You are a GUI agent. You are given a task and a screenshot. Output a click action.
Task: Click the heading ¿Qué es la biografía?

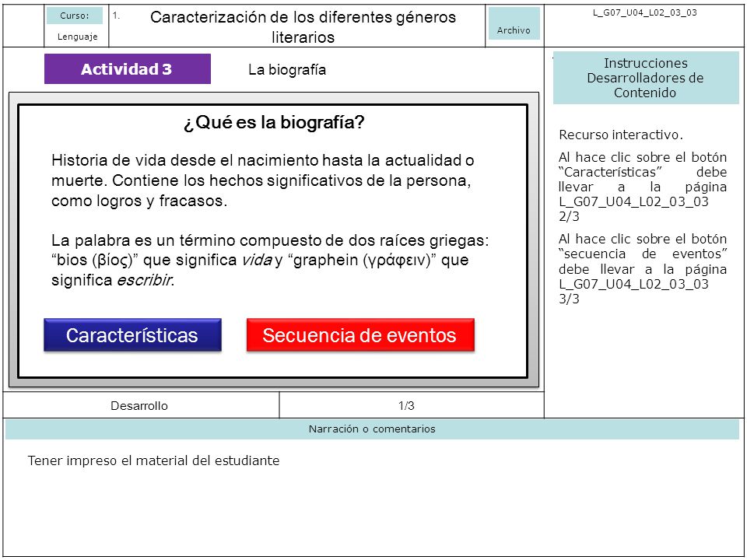click(274, 122)
